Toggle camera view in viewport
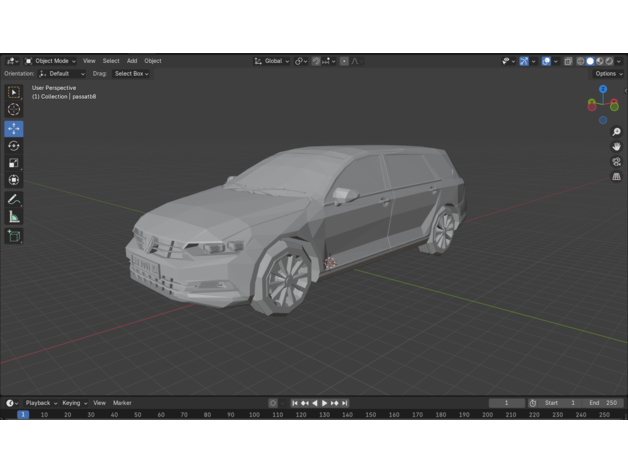Screen dimensions: 628x472 tap(616, 161)
